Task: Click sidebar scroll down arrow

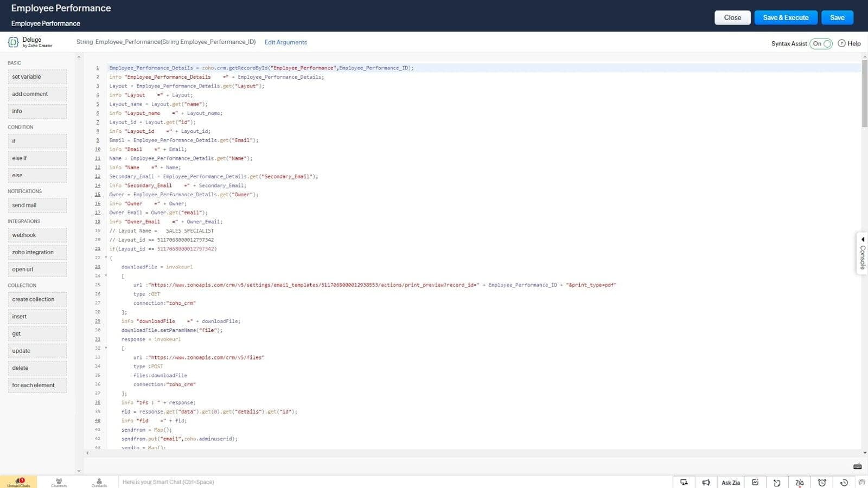Action: (79, 471)
